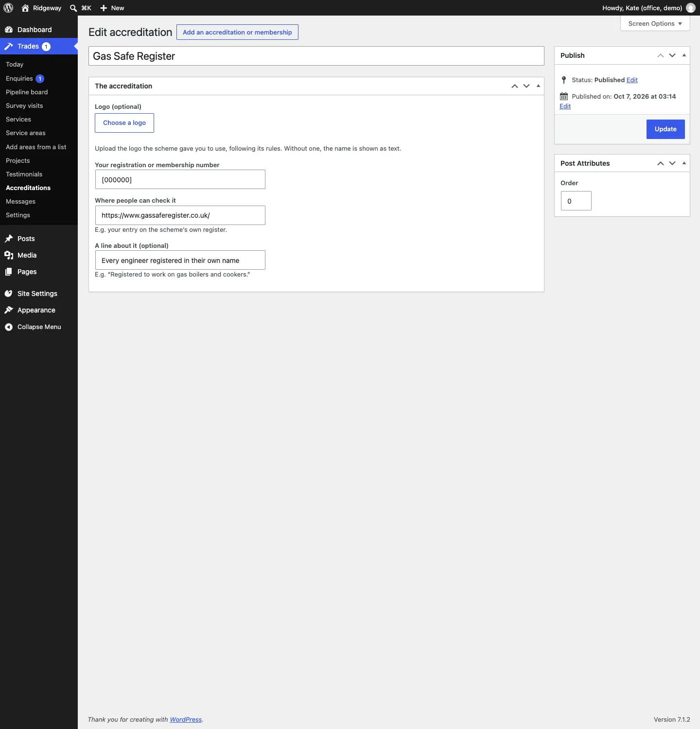Click Kate's user avatar icon

click(690, 8)
